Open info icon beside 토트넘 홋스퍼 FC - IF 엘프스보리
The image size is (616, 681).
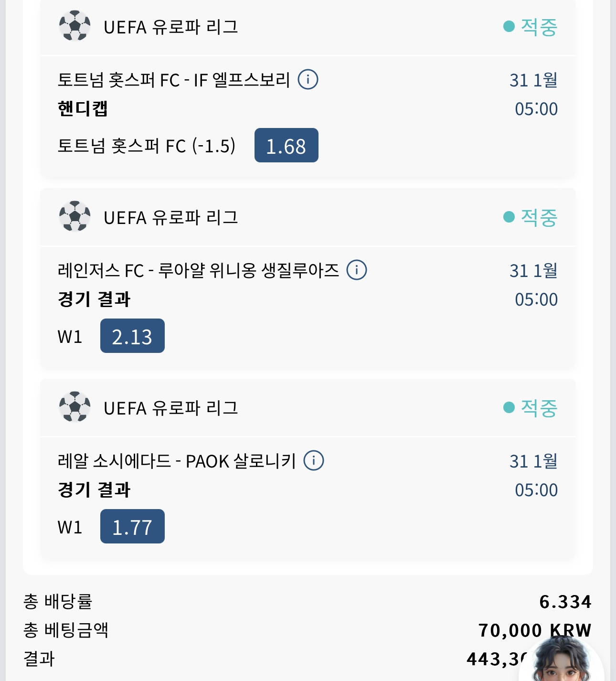[308, 79]
